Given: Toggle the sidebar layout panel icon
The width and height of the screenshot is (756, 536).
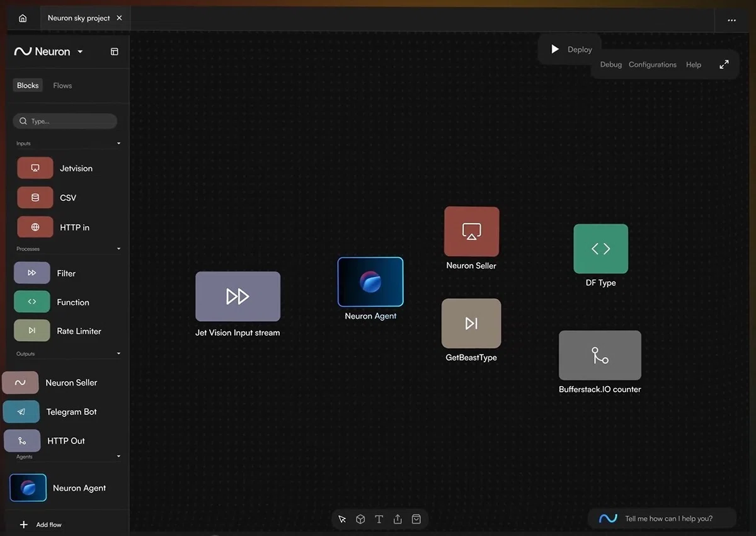Looking at the screenshot, I should 115,52.
